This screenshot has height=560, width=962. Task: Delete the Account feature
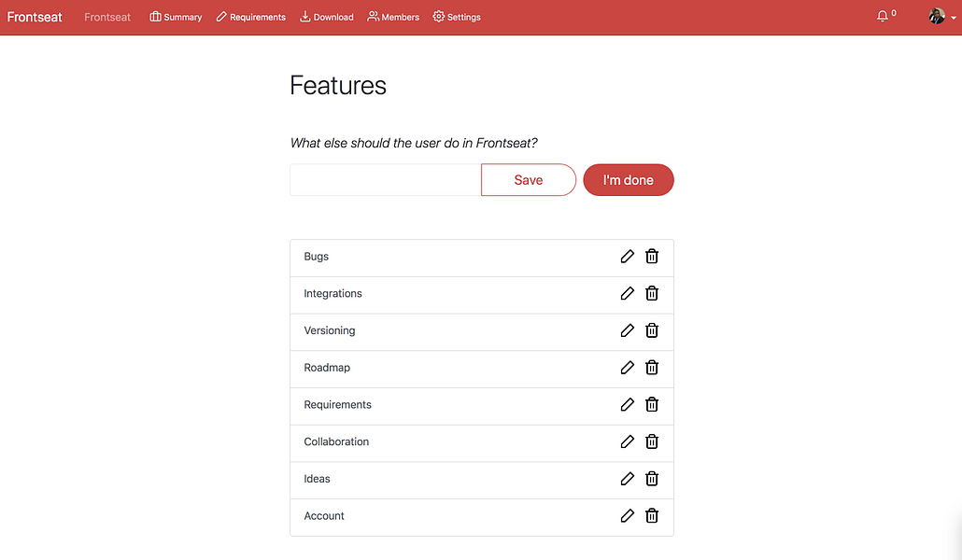pyautogui.click(x=652, y=516)
